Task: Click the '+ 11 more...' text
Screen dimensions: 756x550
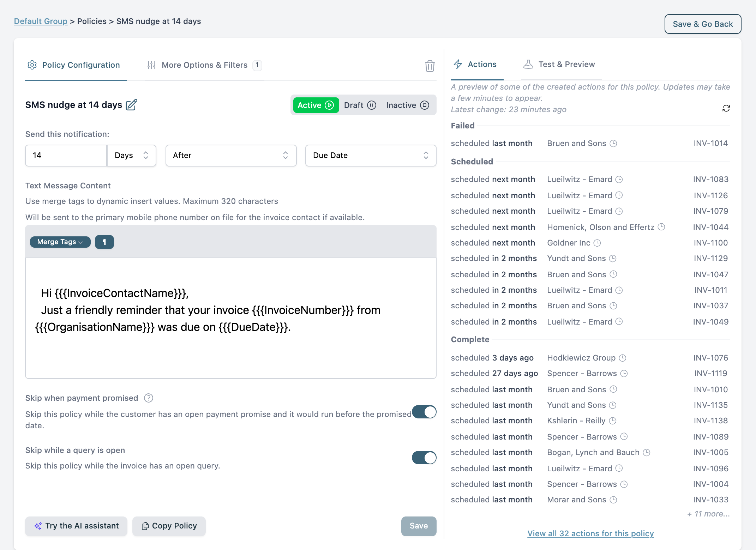Action: click(708, 514)
